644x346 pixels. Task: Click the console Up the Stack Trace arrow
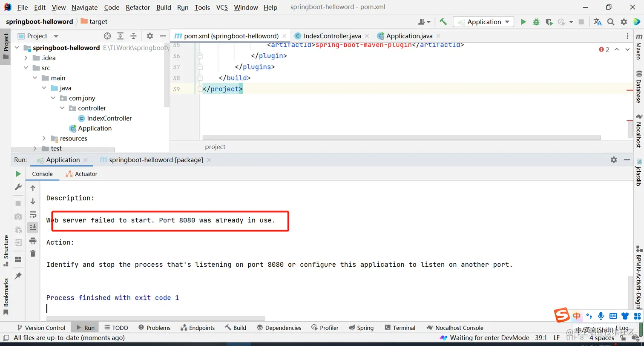[33, 188]
